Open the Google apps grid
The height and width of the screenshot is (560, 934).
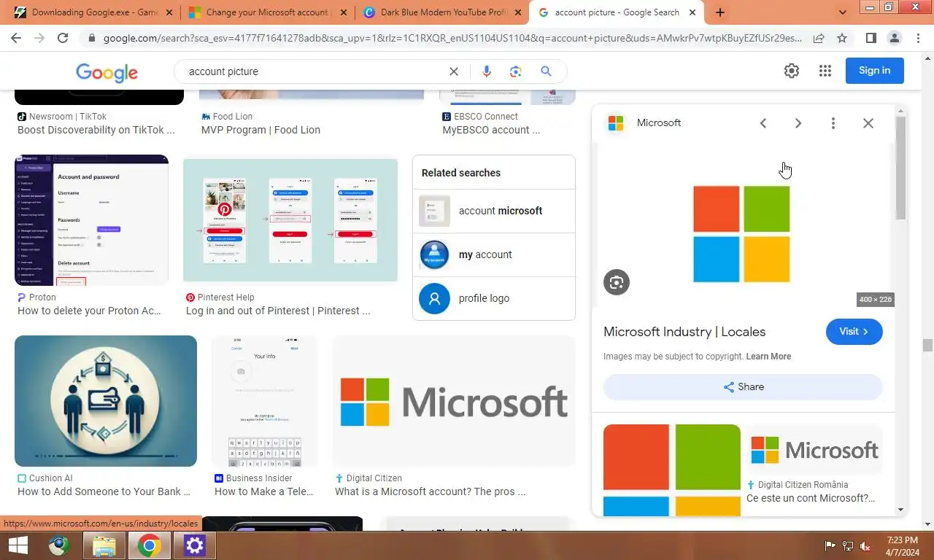(x=825, y=71)
